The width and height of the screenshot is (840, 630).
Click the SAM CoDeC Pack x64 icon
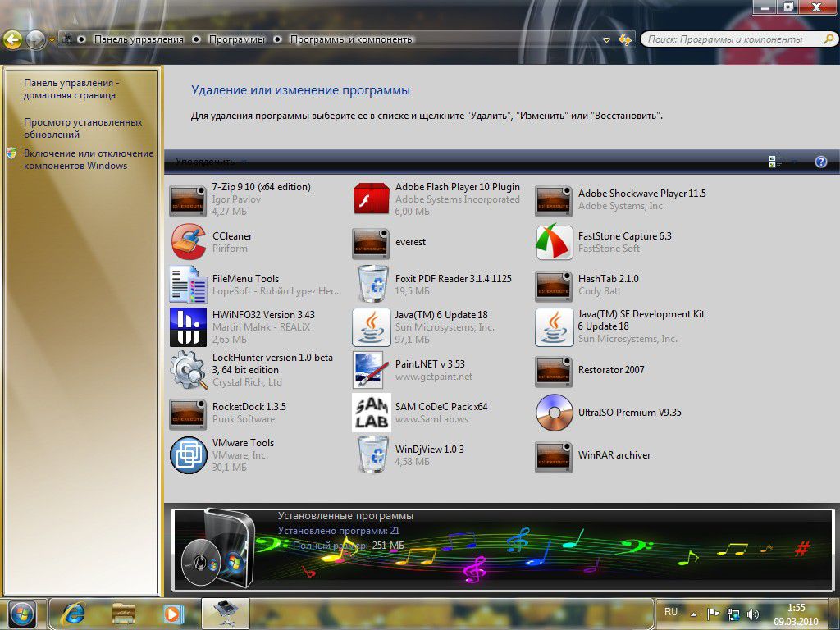(371, 413)
